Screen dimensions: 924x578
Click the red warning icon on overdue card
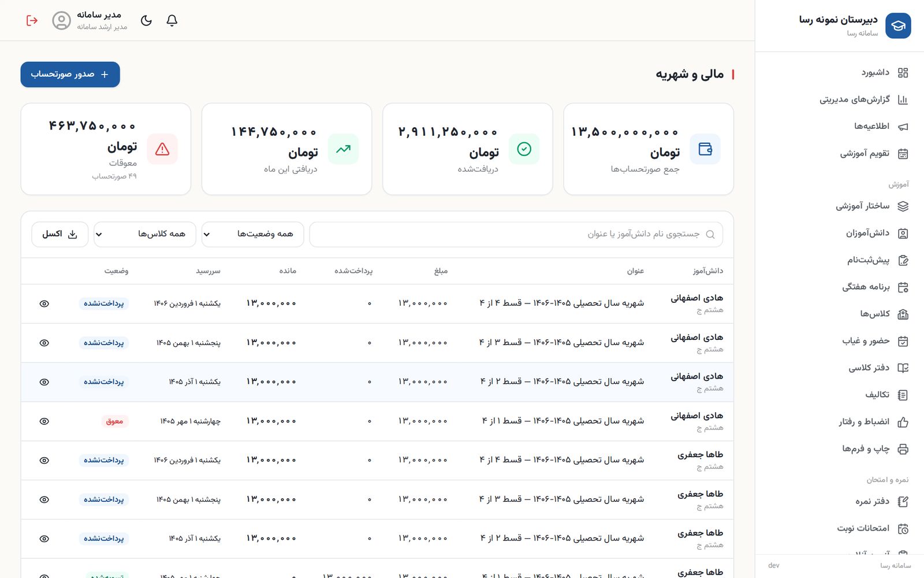point(162,149)
